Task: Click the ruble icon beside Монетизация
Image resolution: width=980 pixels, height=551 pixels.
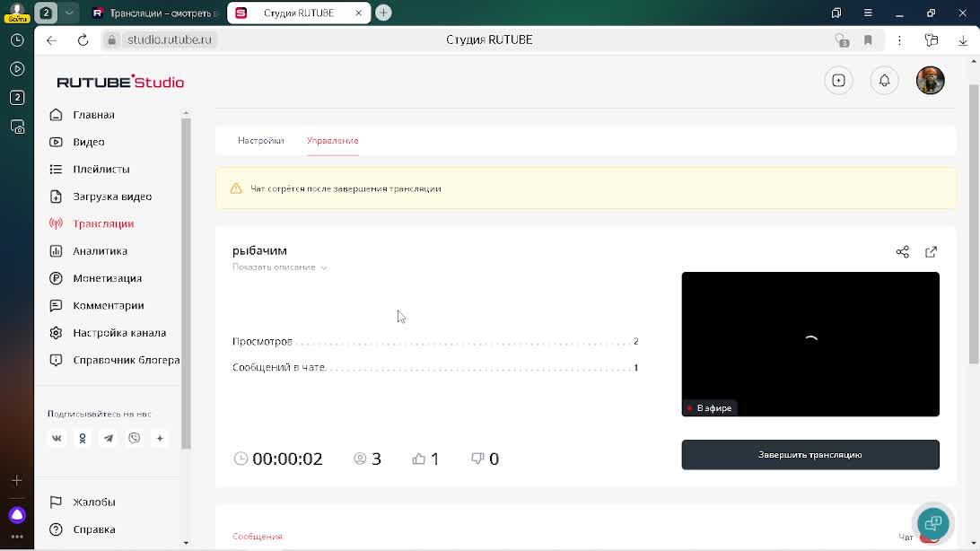Action: [x=56, y=278]
